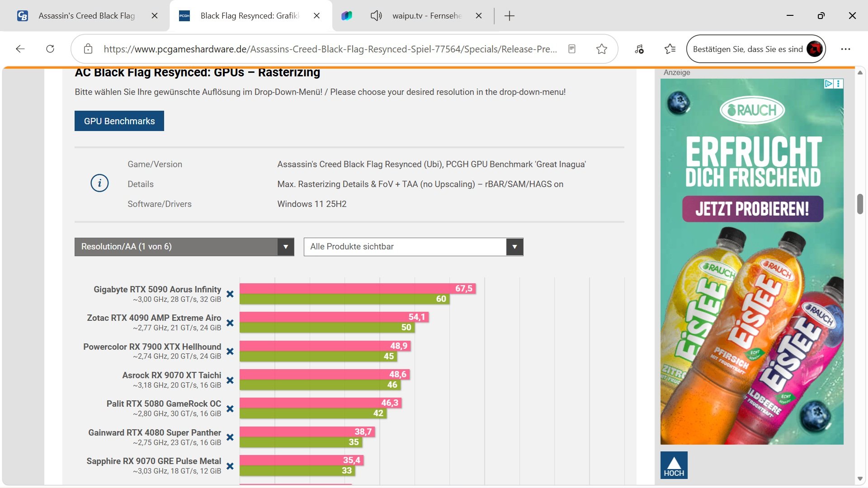
Task: Expand the Alle Produkte sichtbar dropdown
Action: click(414, 247)
